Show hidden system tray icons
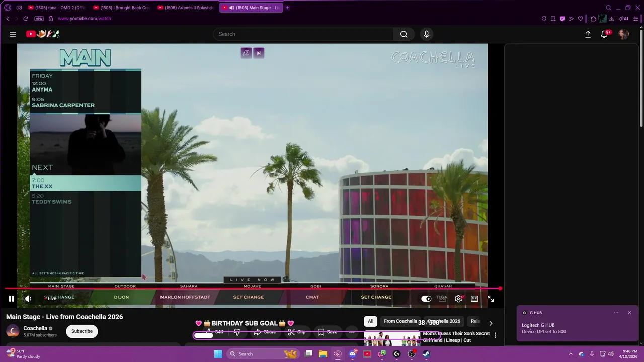Screen dimensions: 644x362 [x=570, y=354]
